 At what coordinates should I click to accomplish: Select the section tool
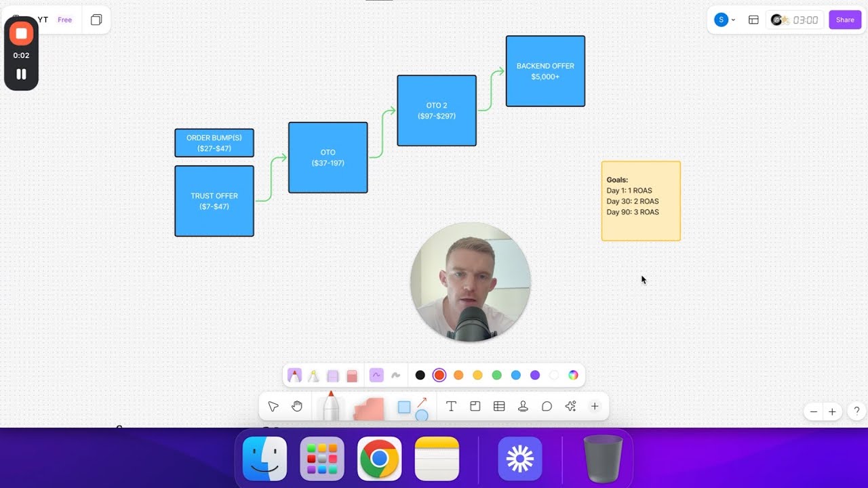(x=475, y=407)
